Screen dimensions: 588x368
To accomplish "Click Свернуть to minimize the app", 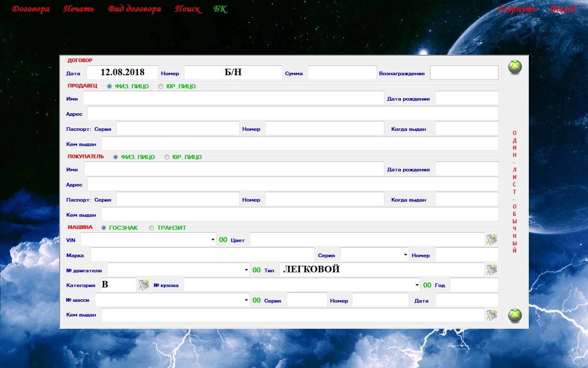I will pos(517,9).
